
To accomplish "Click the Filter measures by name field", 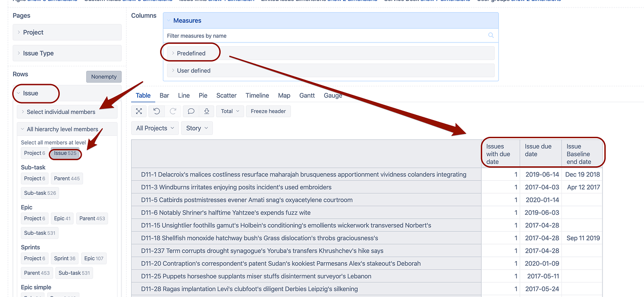I will [322, 35].
